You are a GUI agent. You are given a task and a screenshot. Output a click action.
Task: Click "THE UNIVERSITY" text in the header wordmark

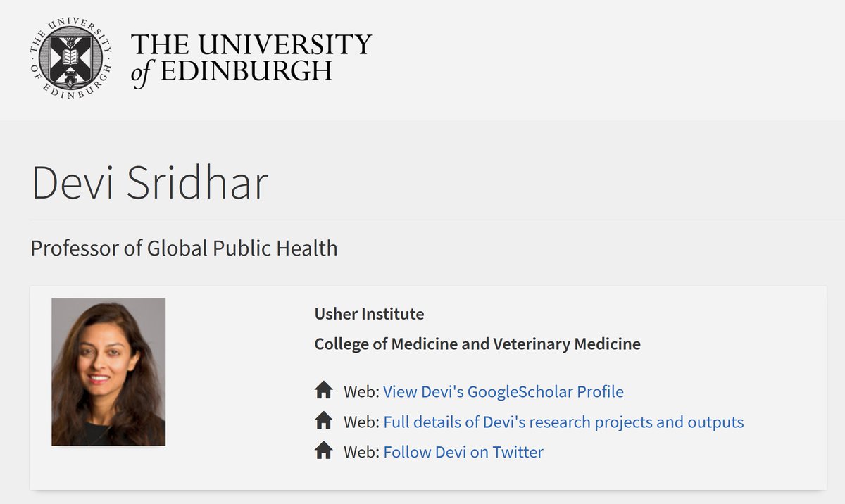click(x=251, y=45)
